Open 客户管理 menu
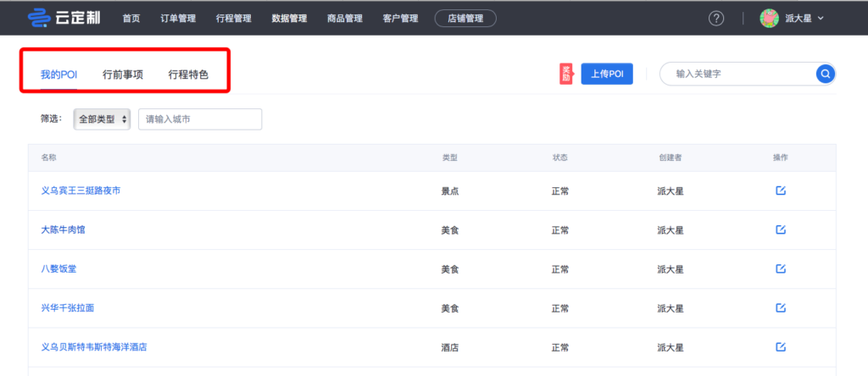This screenshot has height=376, width=868. click(400, 19)
